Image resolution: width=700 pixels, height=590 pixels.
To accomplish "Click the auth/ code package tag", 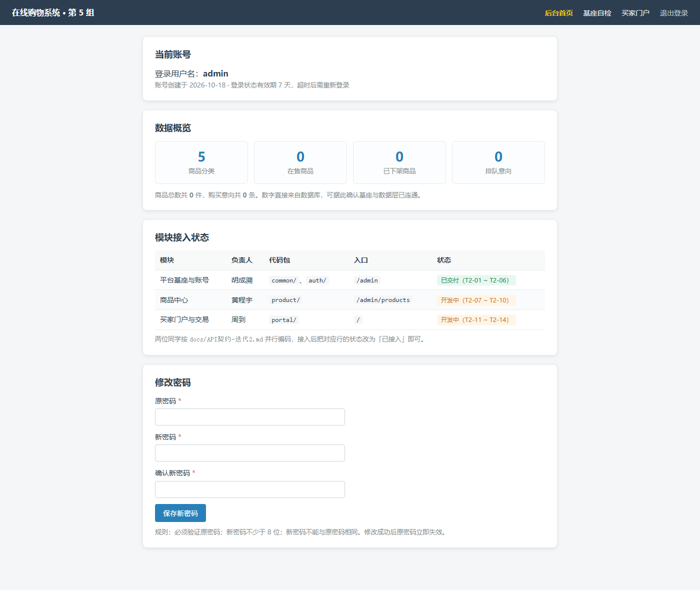I will point(317,280).
